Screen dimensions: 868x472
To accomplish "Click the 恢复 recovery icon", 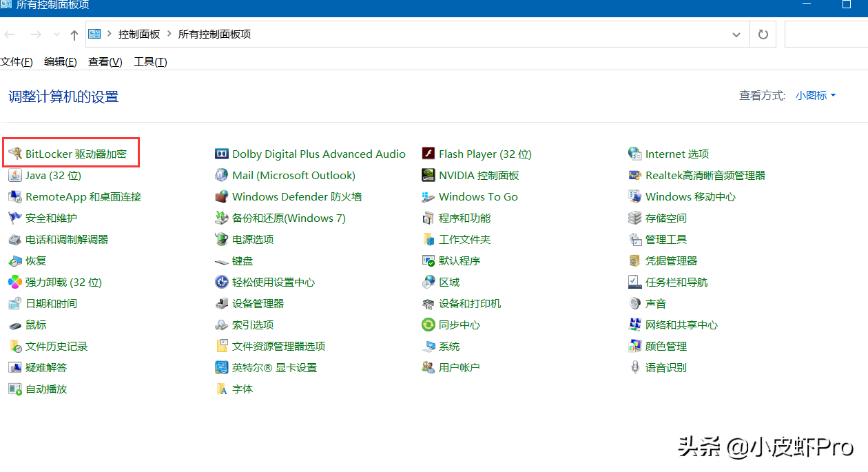I will click(x=15, y=260).
